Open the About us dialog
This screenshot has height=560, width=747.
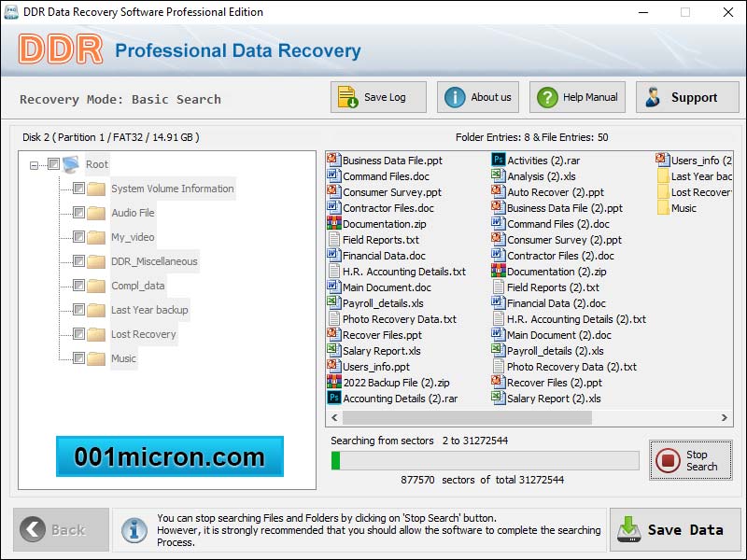pos(478,97)
